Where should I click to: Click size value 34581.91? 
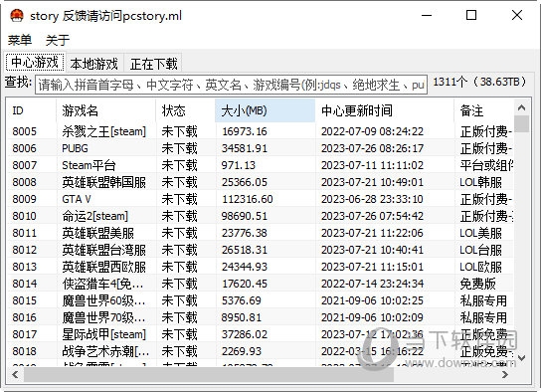point(245,148)
